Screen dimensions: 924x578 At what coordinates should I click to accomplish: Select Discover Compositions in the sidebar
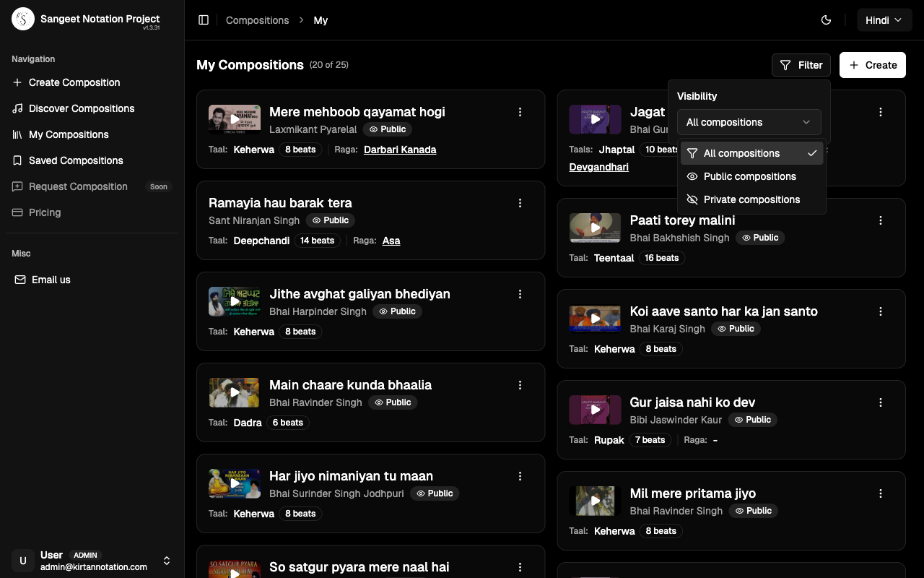(x=80, y=108)
